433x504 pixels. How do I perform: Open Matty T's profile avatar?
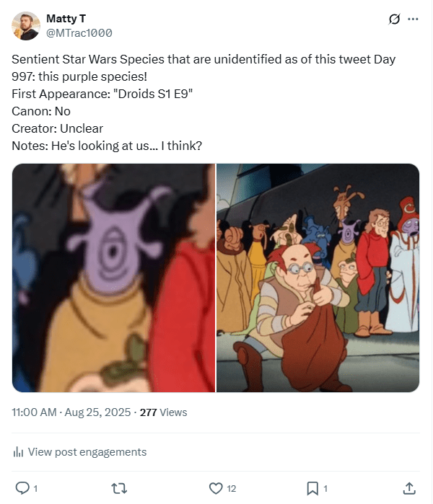tap(26, 26)
